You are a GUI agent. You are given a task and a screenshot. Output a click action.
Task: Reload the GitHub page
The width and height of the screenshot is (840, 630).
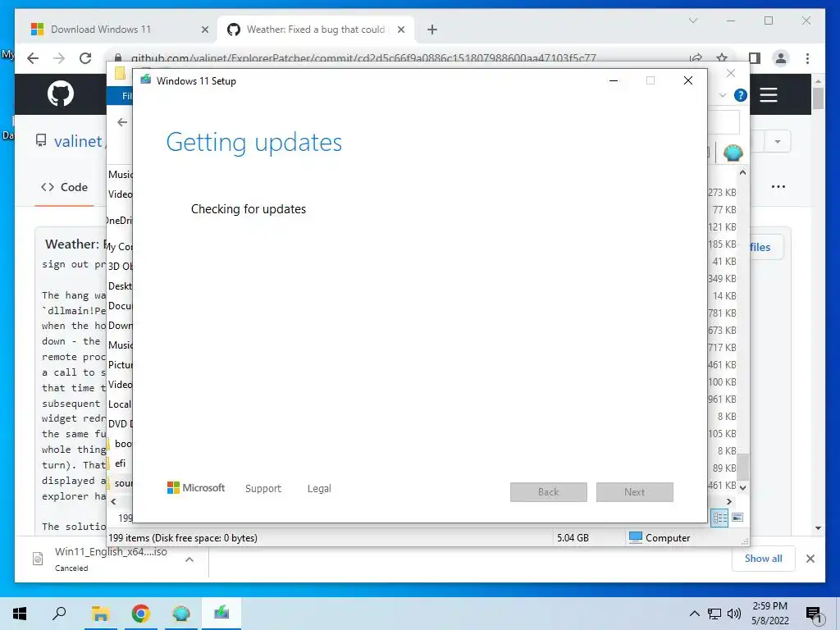pyautogui.click(x=85, y=58)
